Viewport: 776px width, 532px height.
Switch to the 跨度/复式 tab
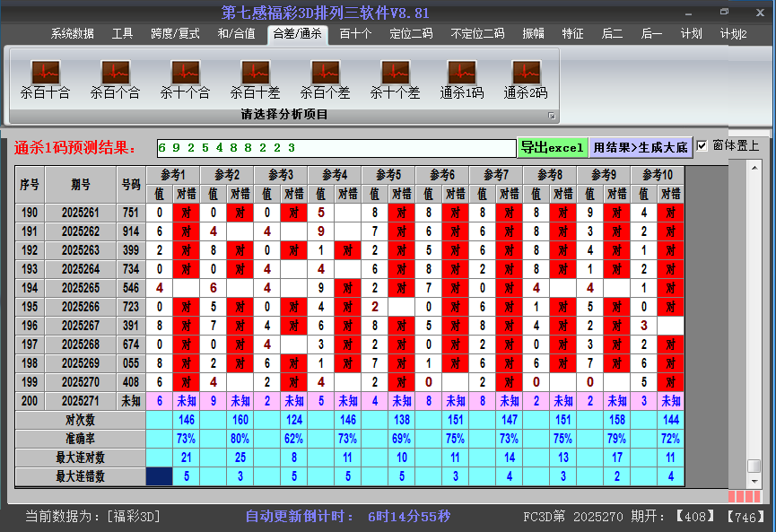pos(175,34)
